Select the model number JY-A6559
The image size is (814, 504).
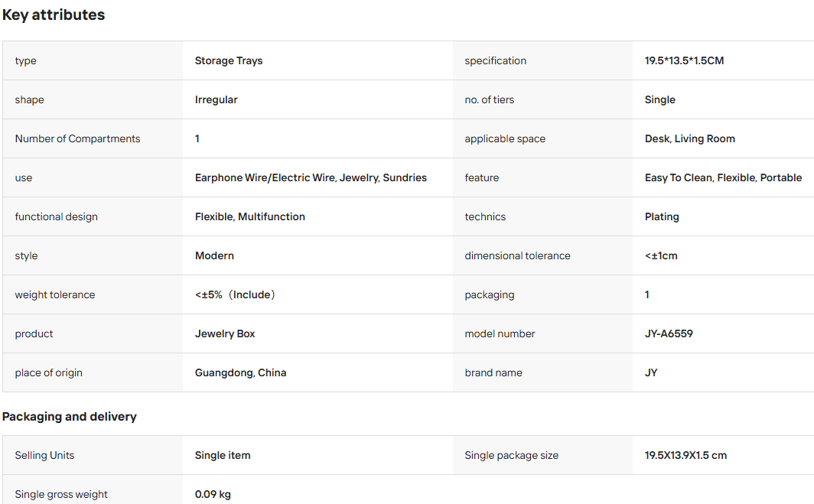click(669, 333)
